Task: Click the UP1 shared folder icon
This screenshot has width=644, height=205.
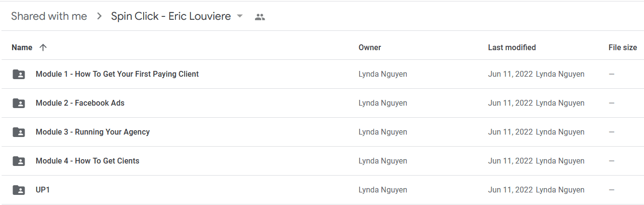Action: (19, 190)
